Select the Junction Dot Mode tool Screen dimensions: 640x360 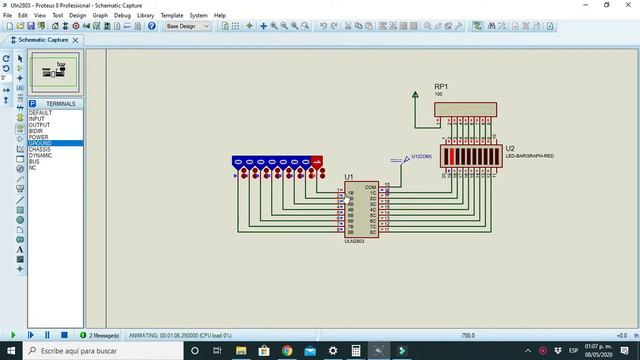point(20,78)
